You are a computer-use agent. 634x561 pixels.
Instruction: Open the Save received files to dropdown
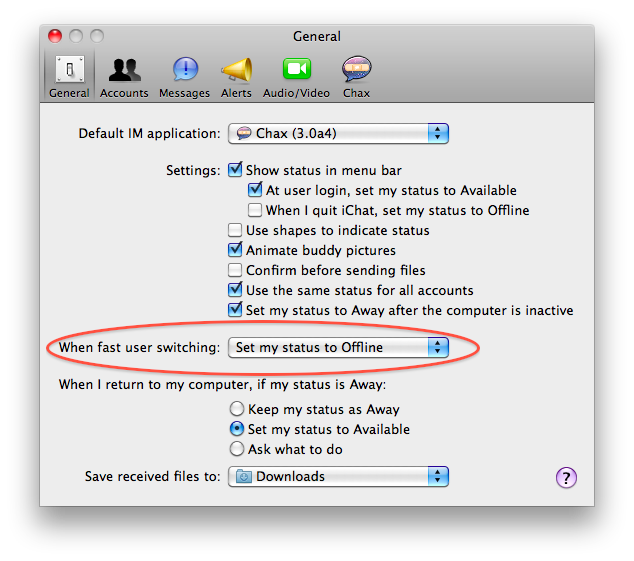coord(338,476)
